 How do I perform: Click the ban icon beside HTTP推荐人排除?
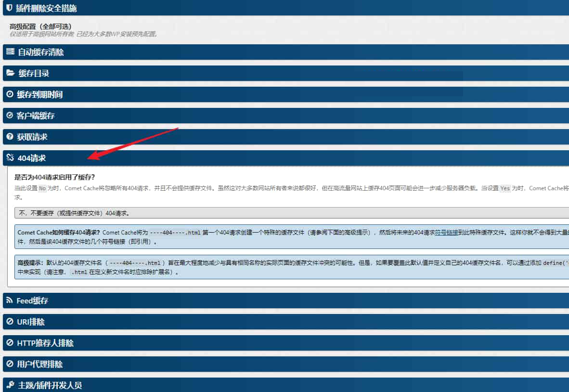10,342
